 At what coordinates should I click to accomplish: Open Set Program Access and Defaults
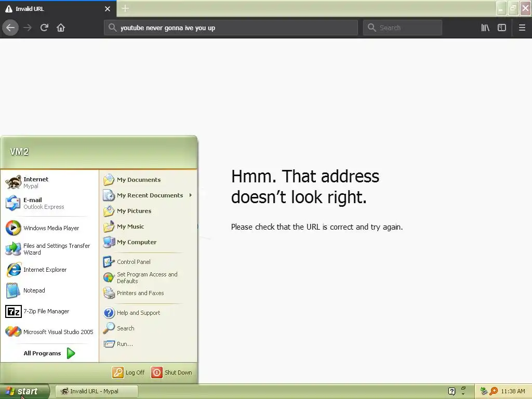click(148, 277)
